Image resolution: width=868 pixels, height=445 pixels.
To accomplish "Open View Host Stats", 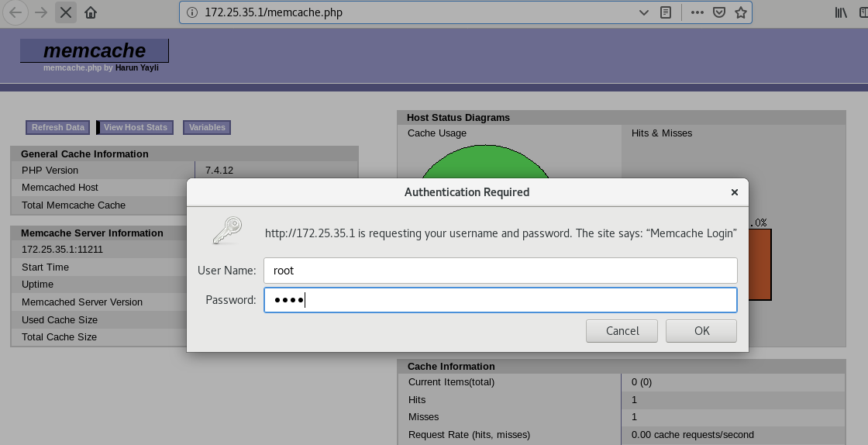I will tap(135, 127).
